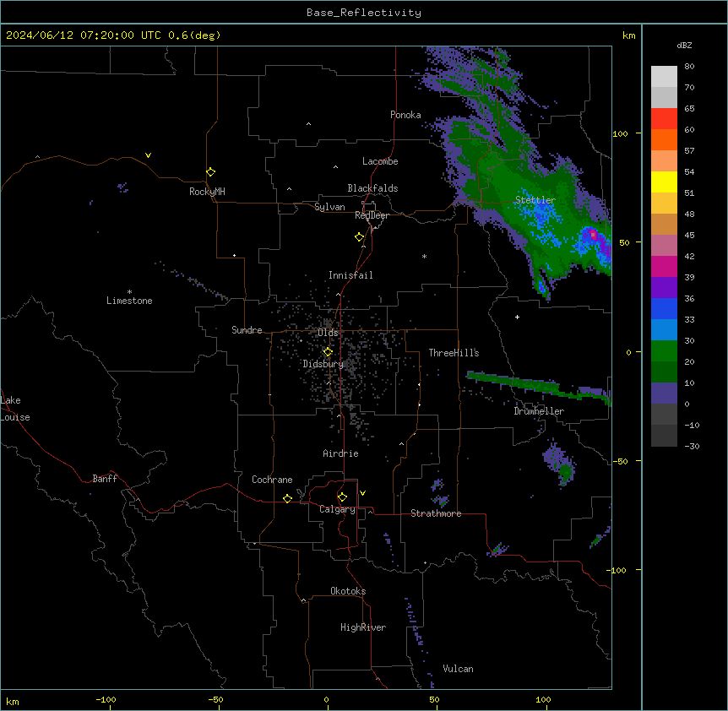Click the -100 tick label on bottom axis

coord(106,699)
